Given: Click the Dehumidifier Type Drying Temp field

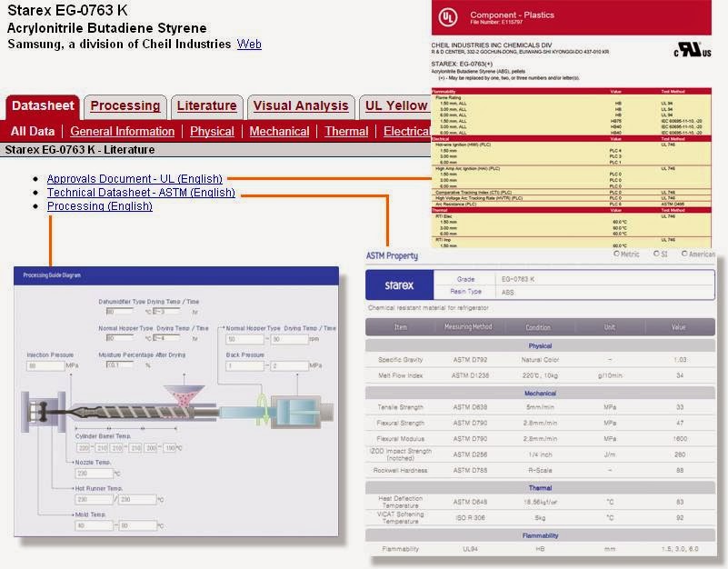Looking at the screenshot, I should pyautogui.click(x=119, y=311).
